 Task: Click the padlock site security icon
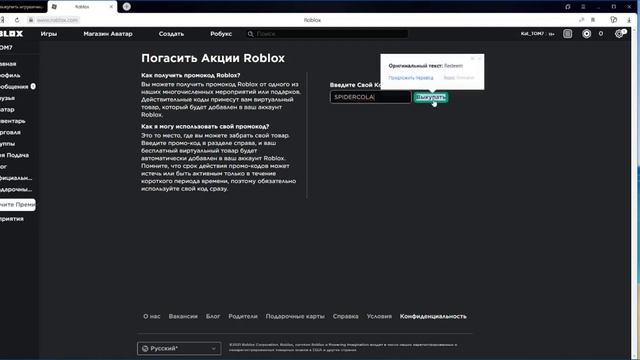31,20
